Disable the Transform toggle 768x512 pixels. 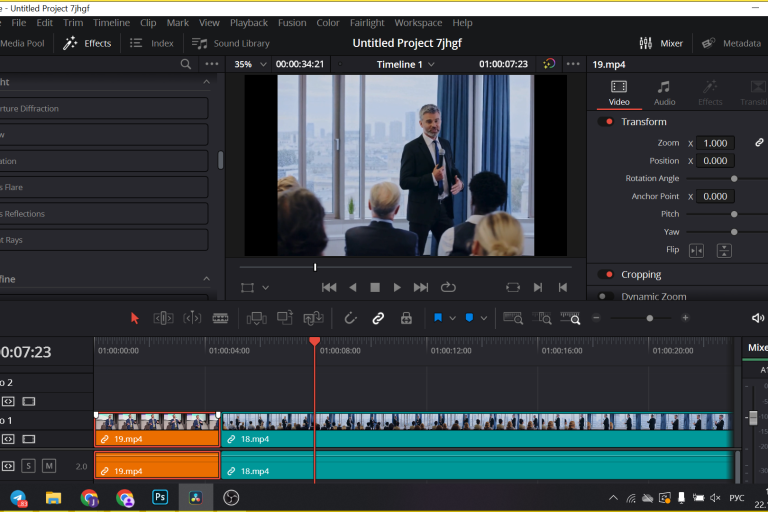click(606, 122)
